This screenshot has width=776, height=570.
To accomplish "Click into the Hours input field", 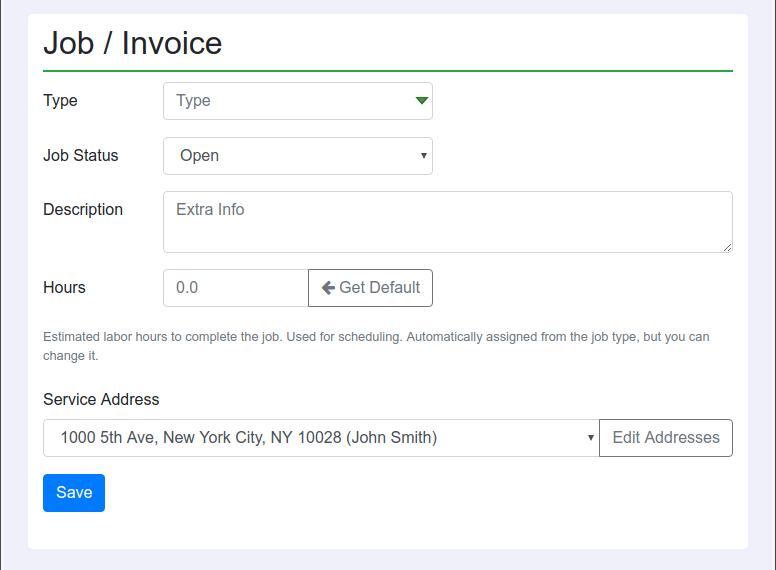I will (x=235, y=288).
